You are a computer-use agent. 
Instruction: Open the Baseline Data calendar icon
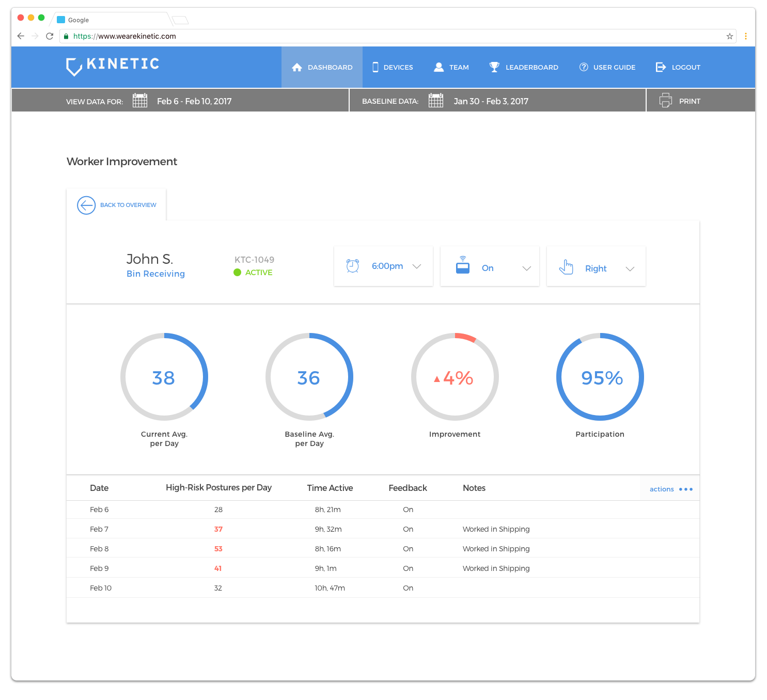click(436, 101)
